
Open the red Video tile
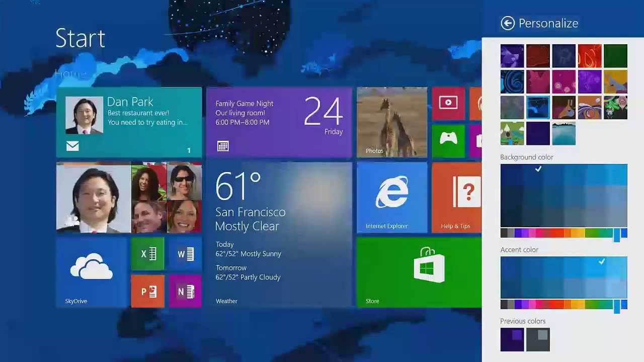[448, 104]
